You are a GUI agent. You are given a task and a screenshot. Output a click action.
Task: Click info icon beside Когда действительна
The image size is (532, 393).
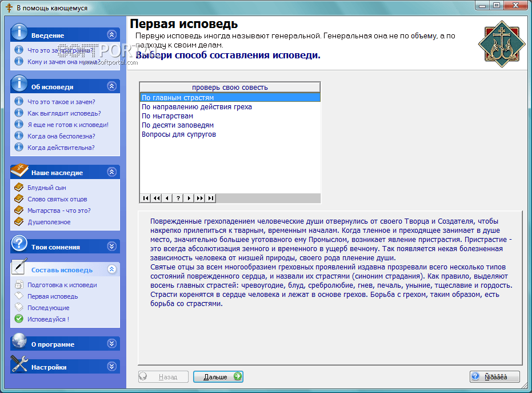[x=19, y=148]
